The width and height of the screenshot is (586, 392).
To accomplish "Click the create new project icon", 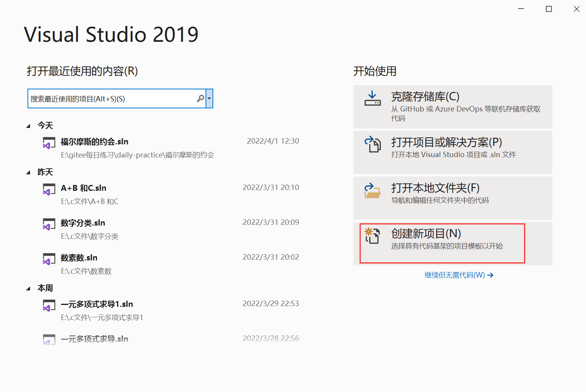I will [x=372, y=236].
